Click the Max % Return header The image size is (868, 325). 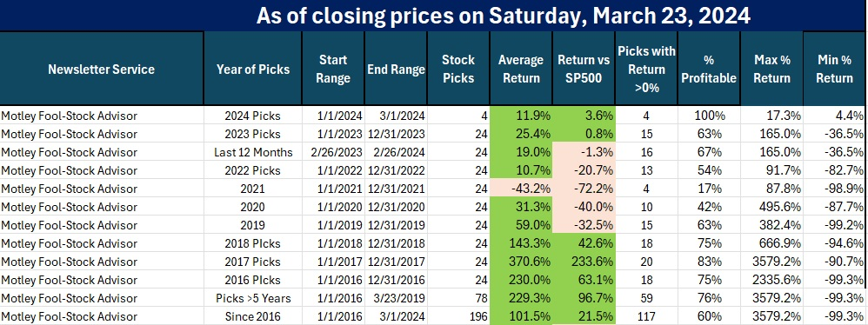pos(771,69)
